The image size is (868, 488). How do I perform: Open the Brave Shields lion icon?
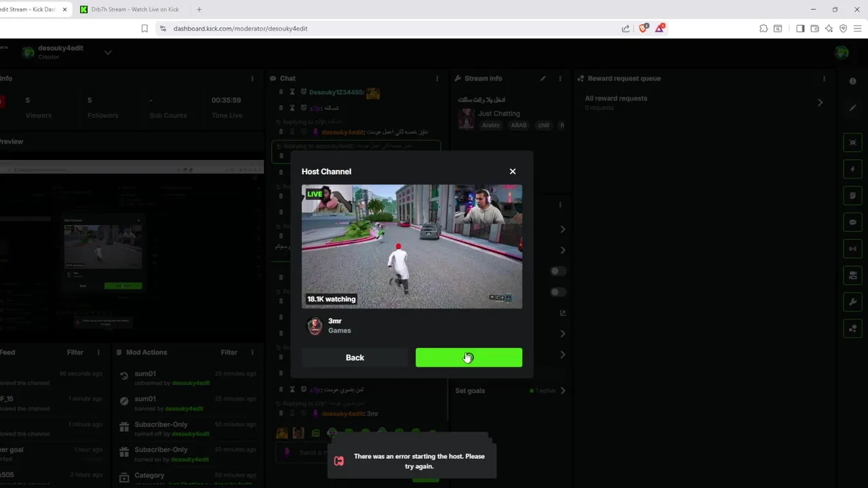click(643, 28)
